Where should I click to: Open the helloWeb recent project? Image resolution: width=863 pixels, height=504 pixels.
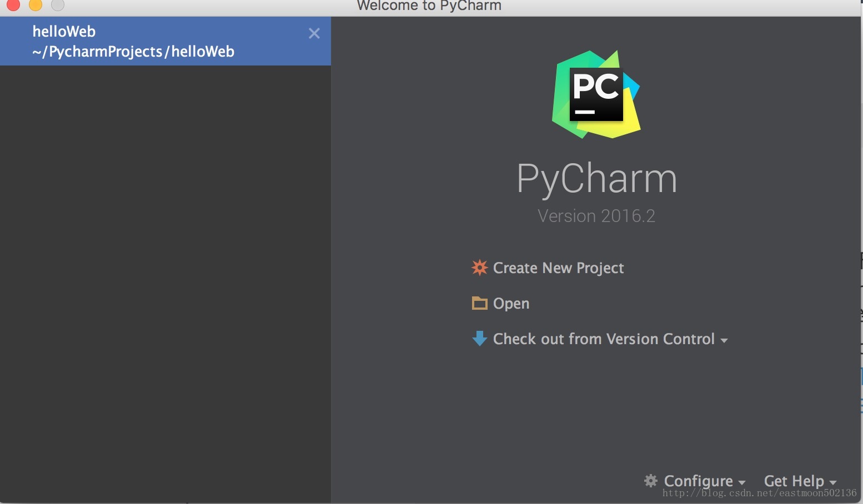(x=165, y=41)
